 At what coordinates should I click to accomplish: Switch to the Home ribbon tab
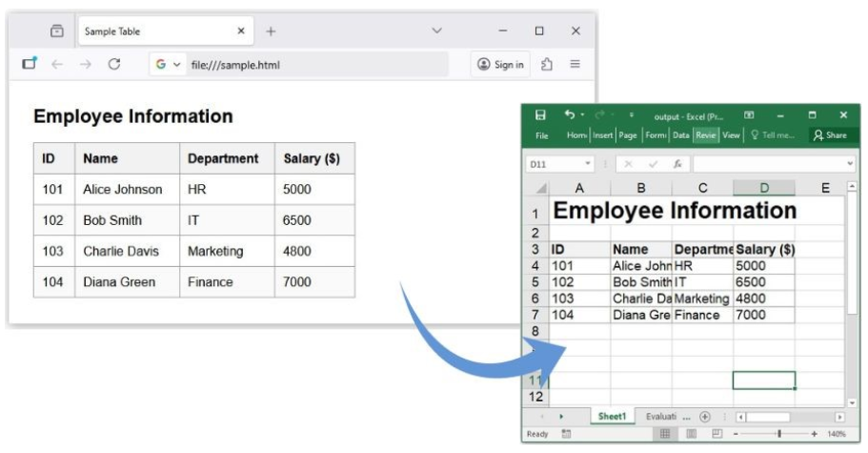click(576, 135)
